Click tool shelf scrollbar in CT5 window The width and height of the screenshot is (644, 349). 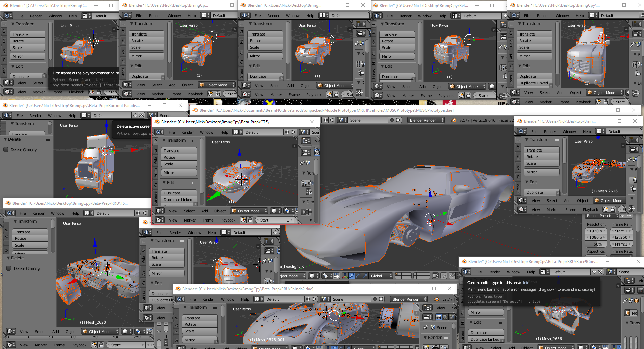click(x=202, y=166)
